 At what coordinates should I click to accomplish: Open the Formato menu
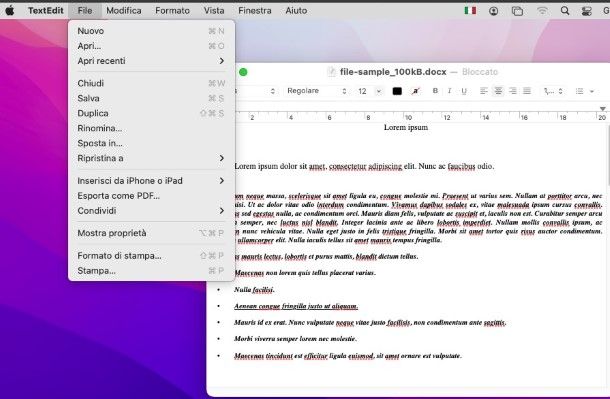pyautogui.click(x=172, y=10)
